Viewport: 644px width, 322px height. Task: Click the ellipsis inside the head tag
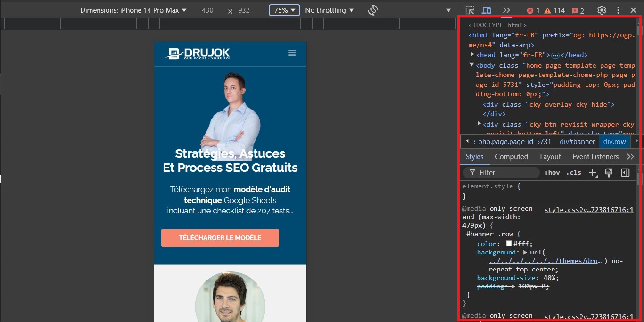pyautogui.click(x=555, y=55)
